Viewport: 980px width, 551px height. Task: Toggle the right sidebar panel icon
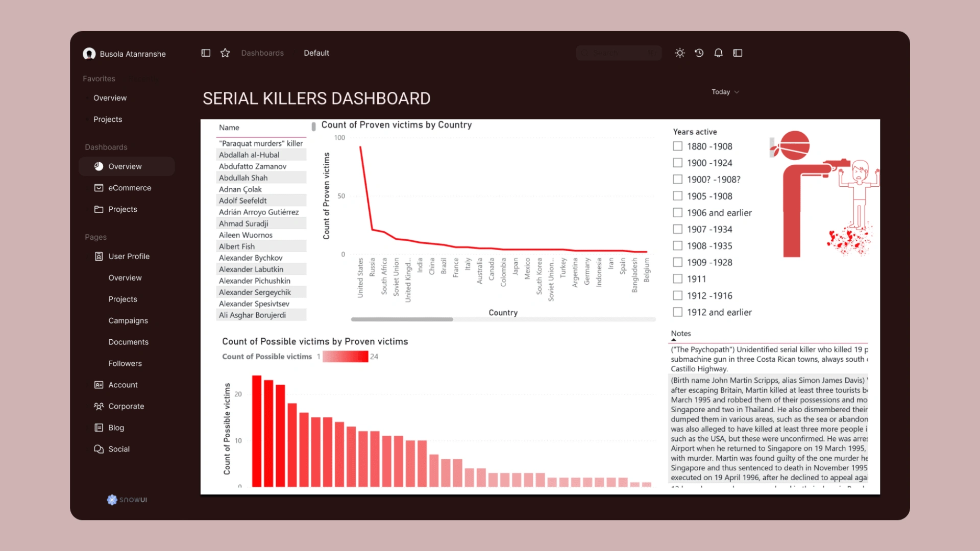tap(738, 53)
